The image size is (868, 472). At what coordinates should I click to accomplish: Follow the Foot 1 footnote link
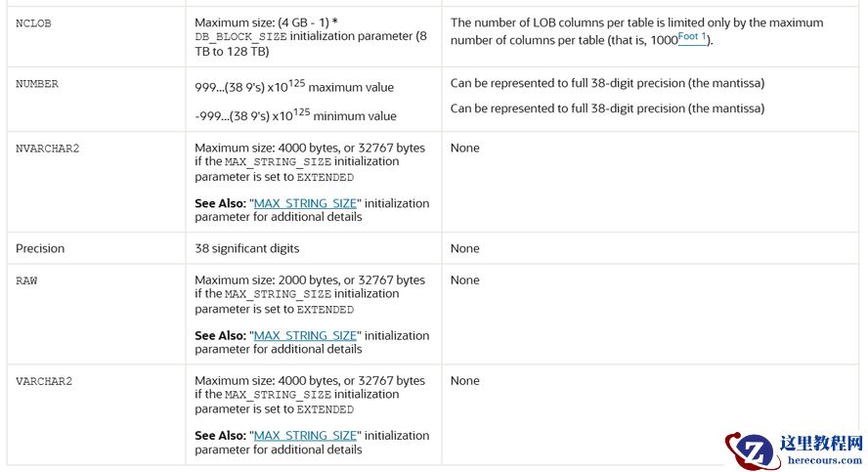692,37
